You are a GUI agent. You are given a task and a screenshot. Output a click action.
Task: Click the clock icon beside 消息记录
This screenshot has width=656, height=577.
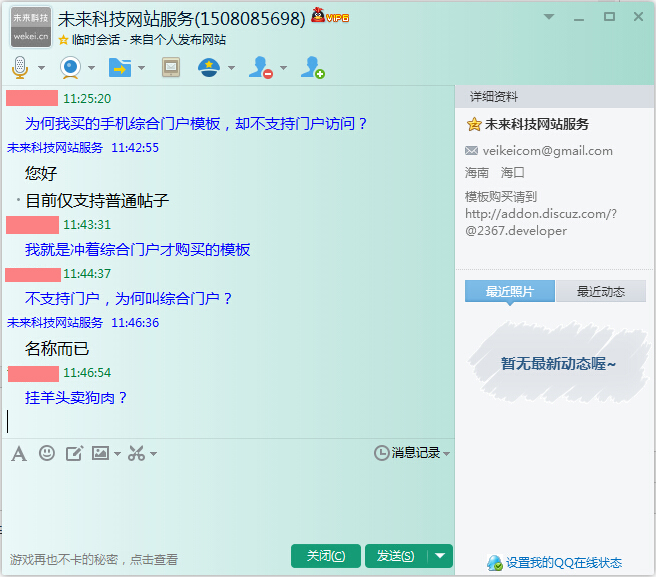[381, 453]
